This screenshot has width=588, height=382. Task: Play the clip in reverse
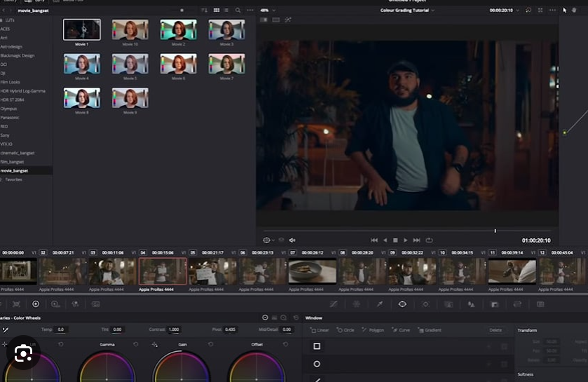coord(385,240)
